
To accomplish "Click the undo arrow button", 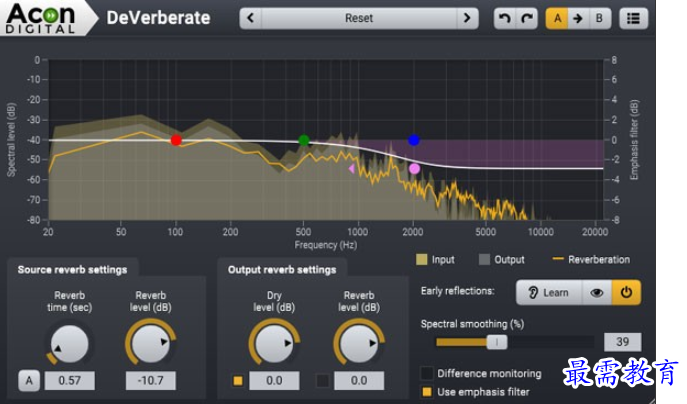I will tap(505, 18).
